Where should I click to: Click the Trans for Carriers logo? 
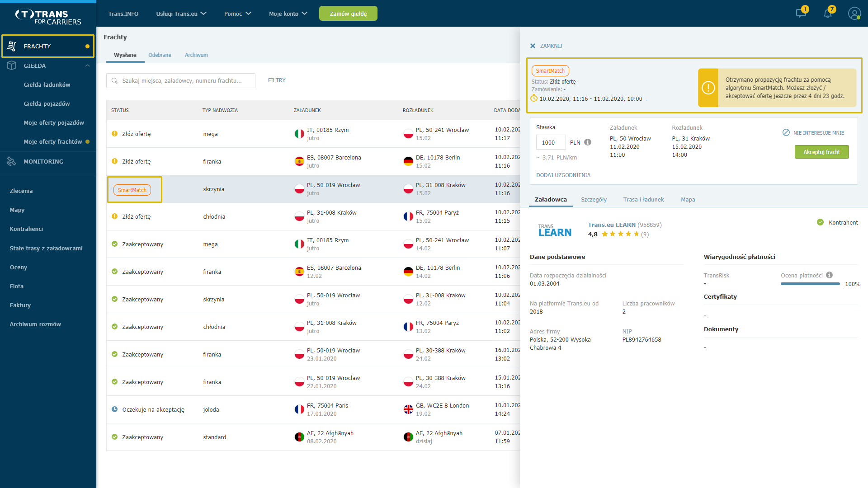pyautogui.click(x=48, y=17)
